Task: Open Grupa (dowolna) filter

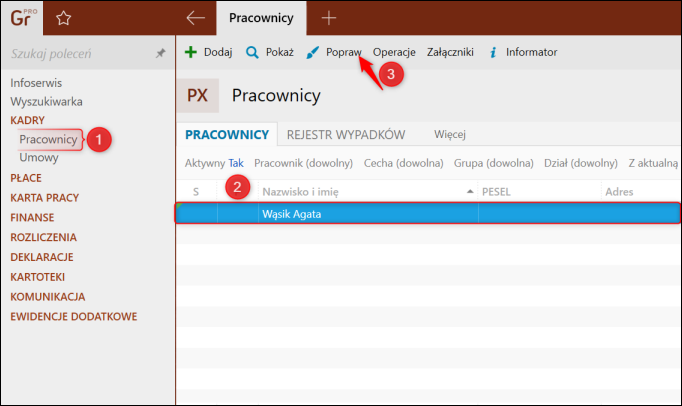Action: pyautogui.click(x=494, y=163)
